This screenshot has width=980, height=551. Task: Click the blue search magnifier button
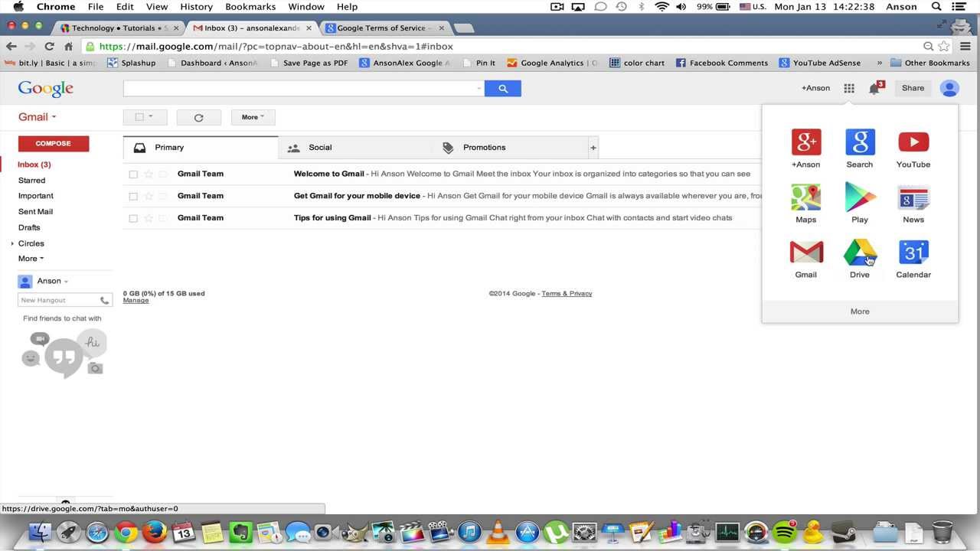coord(503,88)
